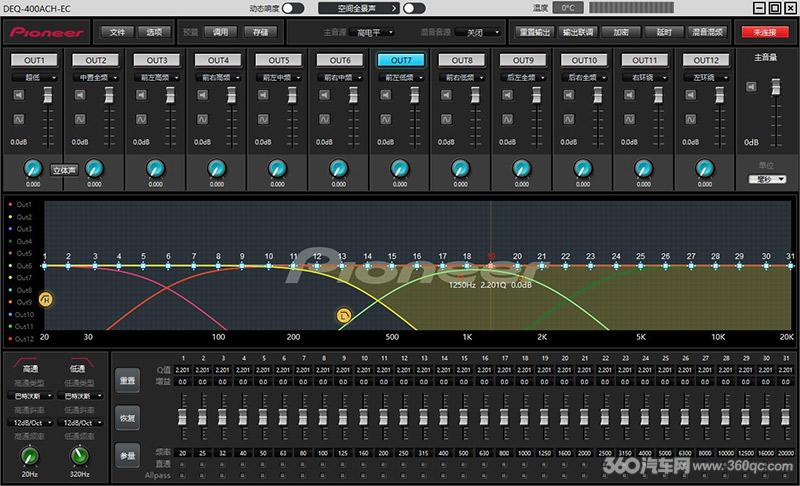Viewport: 800px width, 486px height.
Task: Open the high-pass 12dB/Oct slope dropdown
Action: tap(30, 423)
